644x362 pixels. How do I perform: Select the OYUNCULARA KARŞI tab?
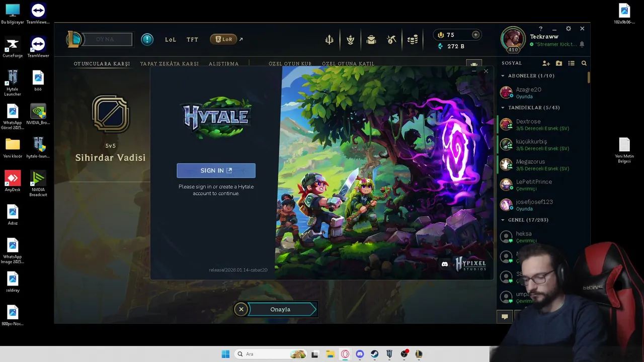point(102,64)
